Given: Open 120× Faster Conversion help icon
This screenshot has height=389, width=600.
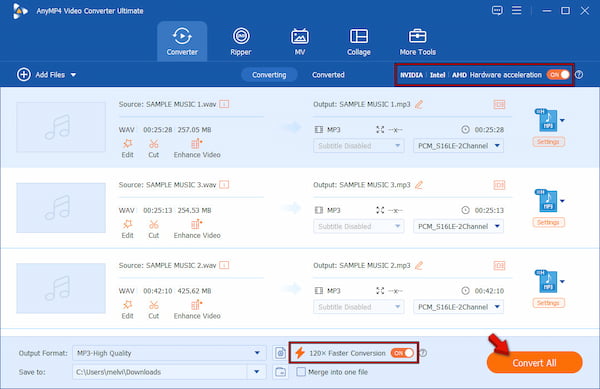Looking at the screenshot, I should click(x=423, y=353).
